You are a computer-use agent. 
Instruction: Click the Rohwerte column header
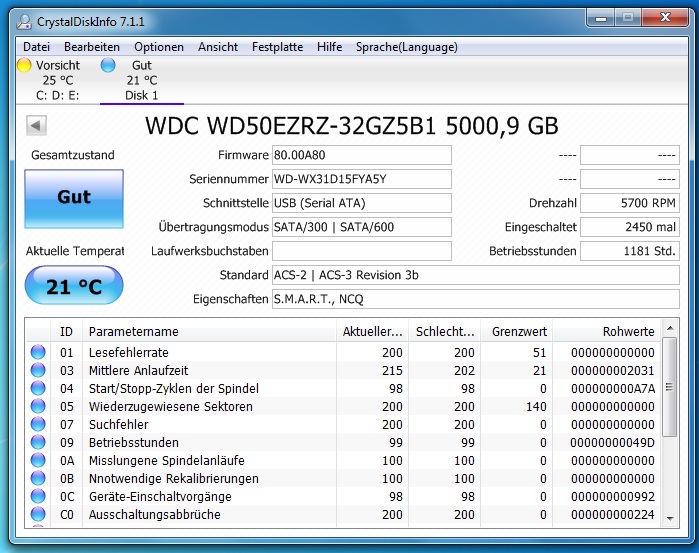607,331
